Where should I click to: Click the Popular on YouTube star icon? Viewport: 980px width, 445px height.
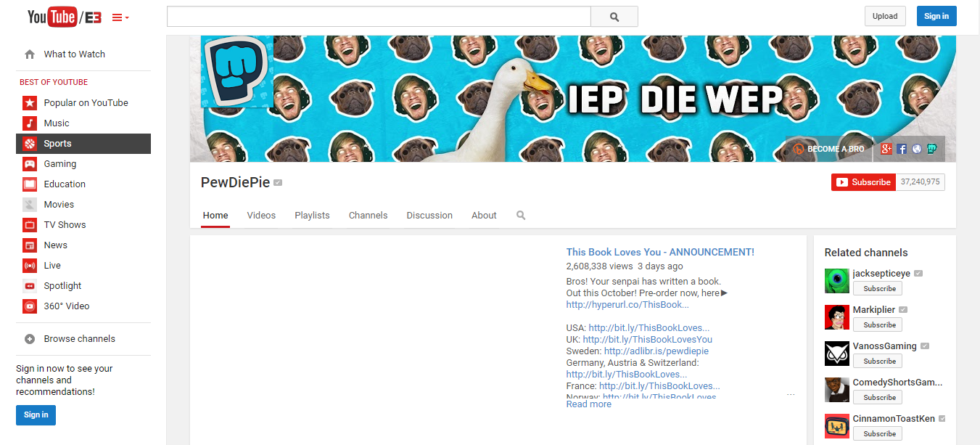coord(30,103)
